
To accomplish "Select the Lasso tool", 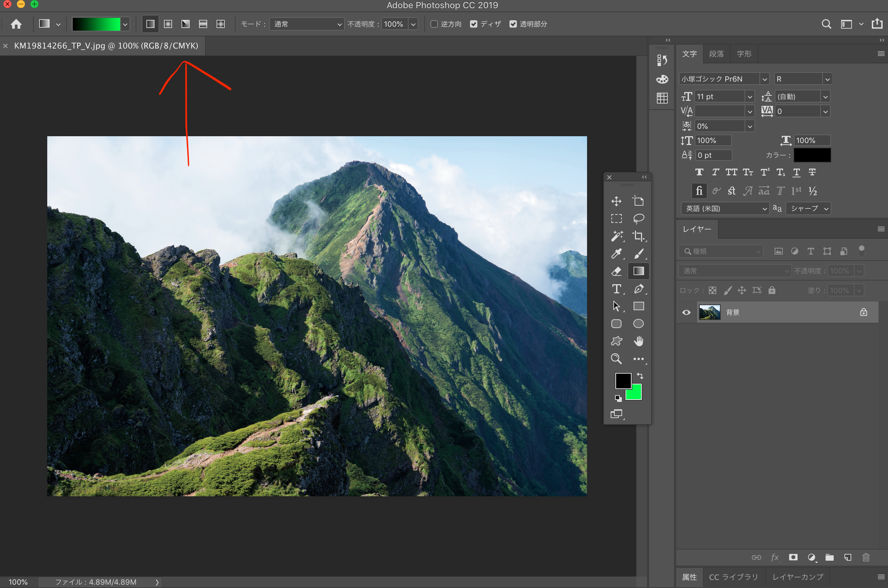I will pos(638,218).
